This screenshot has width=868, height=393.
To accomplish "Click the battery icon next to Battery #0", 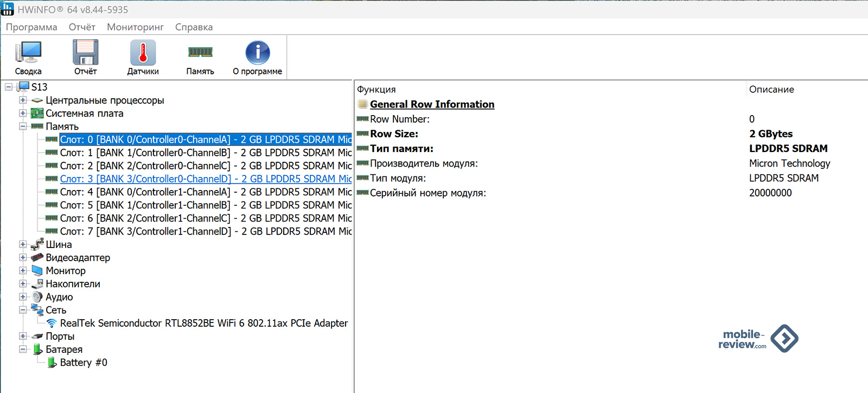I will point(52,363).
